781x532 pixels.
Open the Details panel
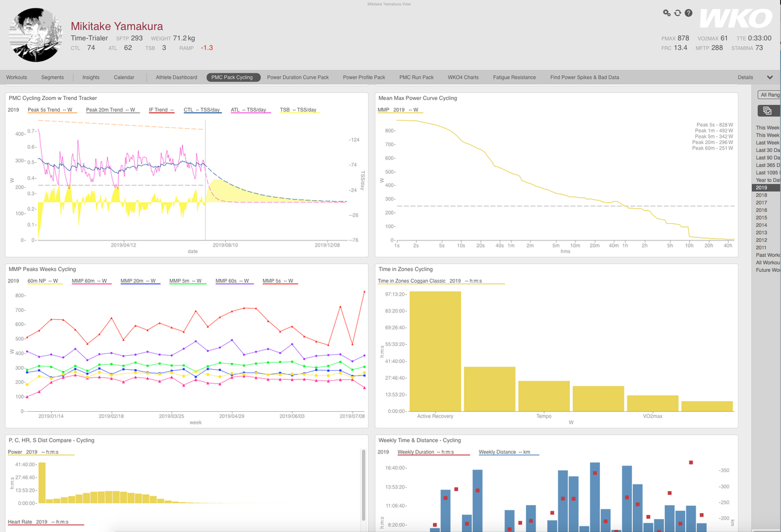745,77
